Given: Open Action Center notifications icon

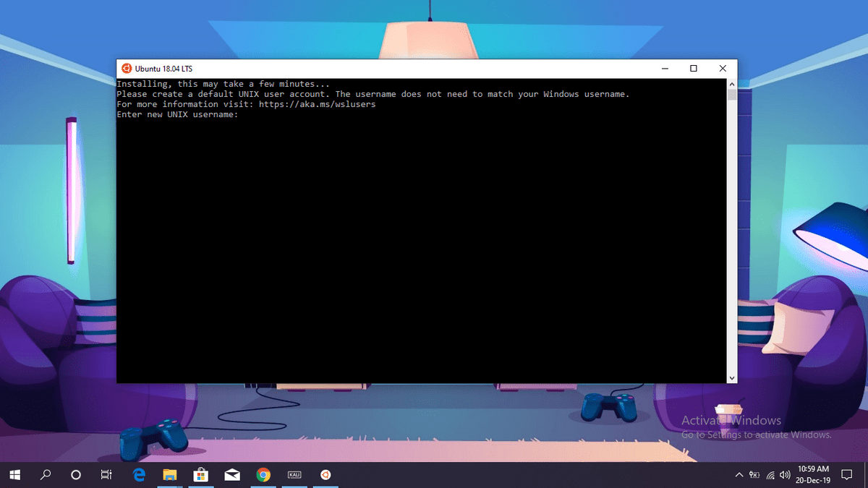Looking at the screenshot, I should (x=847, y=475).
